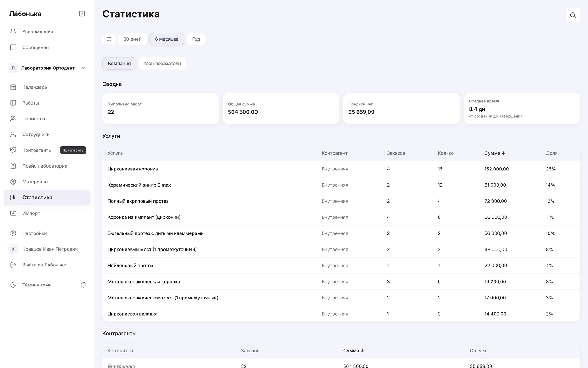Open the search icon button
The height and width of the screenshot is (368, 588).
tap(573, 15)
